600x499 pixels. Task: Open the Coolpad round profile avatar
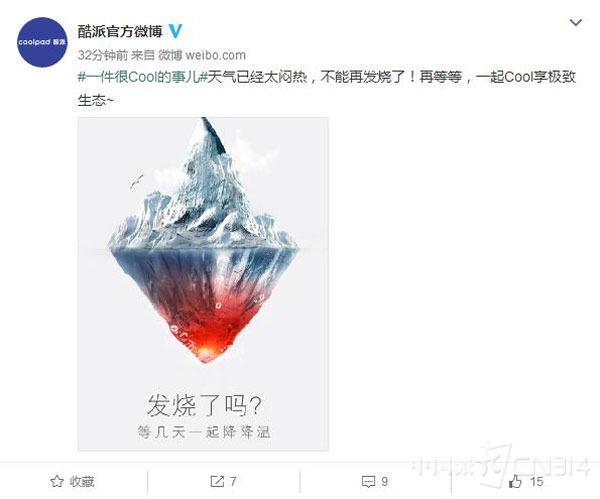pos(42,42)
